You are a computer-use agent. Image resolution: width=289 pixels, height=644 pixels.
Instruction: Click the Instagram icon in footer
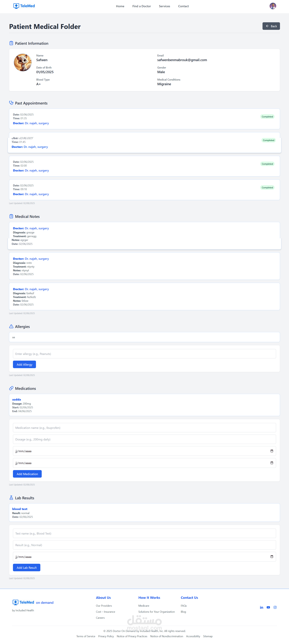pos(275,607)
